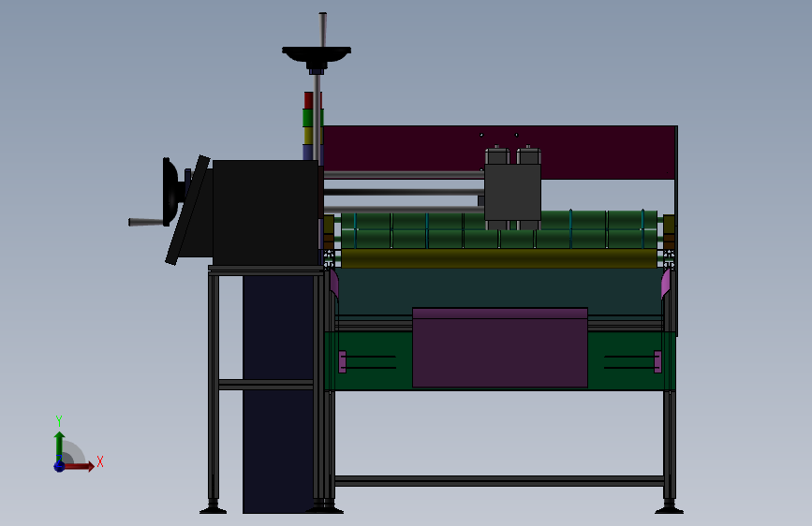Viewport: 812px width, 526px height.
Task: Select the top handwheel above the signal tower
Action: [x=317, y=55]
